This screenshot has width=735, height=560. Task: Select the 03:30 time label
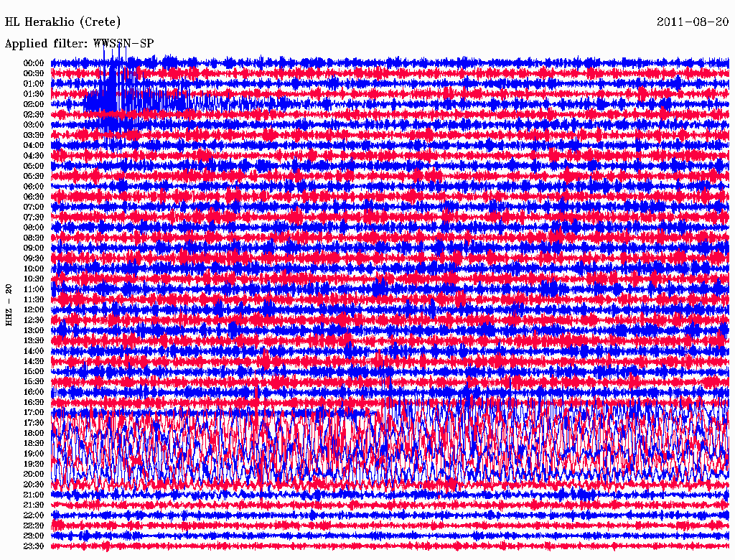coord(34,135)
